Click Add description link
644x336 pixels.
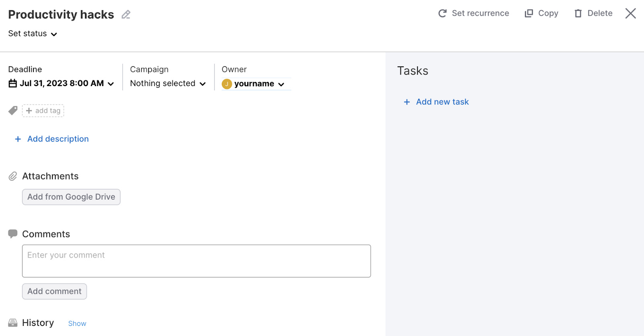pos(58,139)
